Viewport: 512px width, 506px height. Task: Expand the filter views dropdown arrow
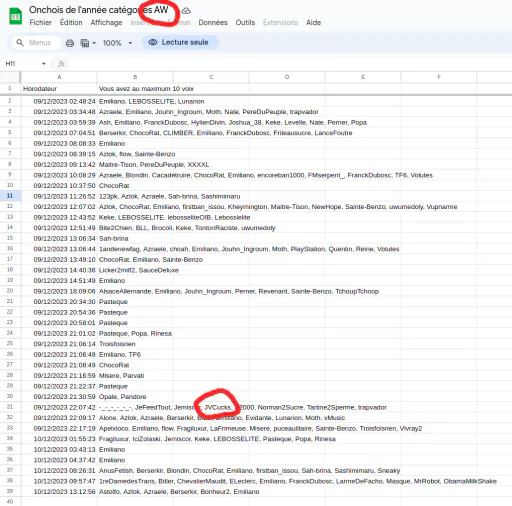pos(94,43)
